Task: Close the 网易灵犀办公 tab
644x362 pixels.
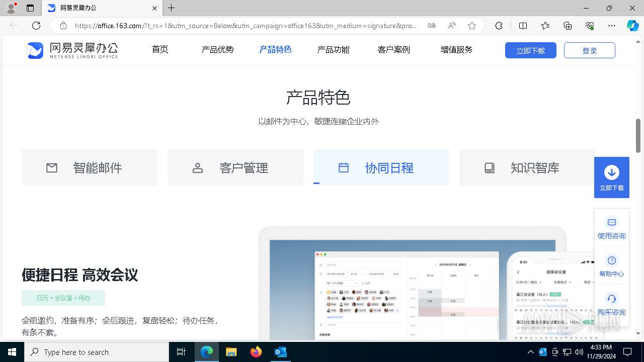Action: pos(154,8)
